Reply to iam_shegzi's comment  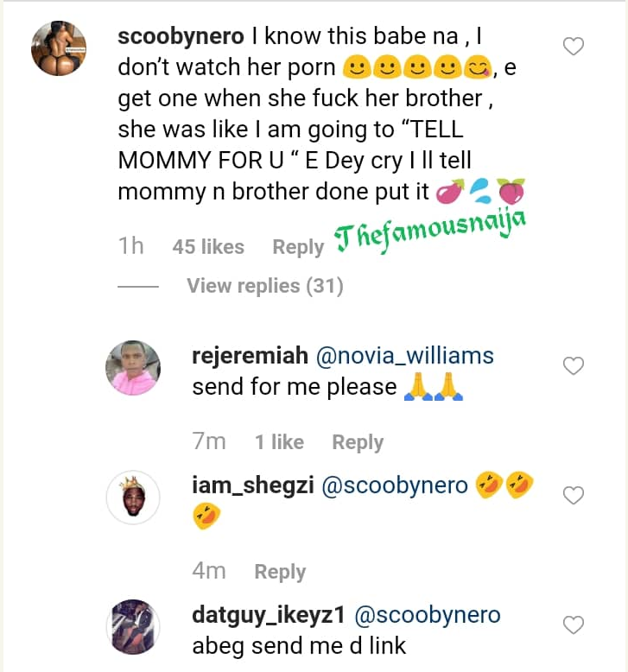280,572
